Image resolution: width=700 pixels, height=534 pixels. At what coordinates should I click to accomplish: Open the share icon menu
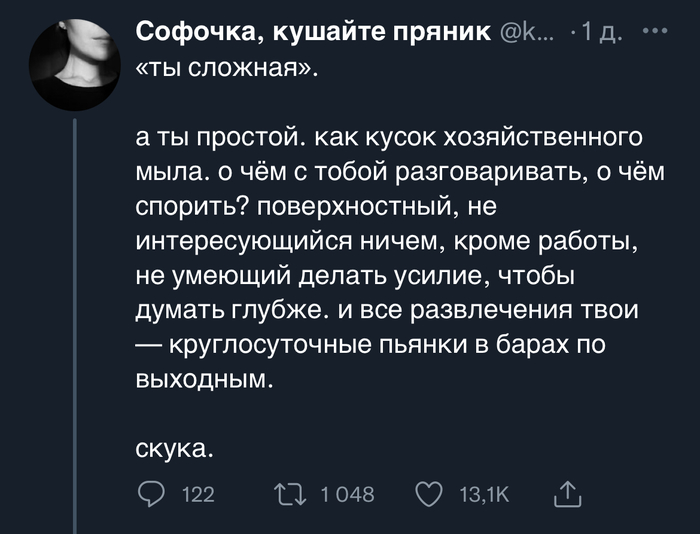click(x=566, y=493)
